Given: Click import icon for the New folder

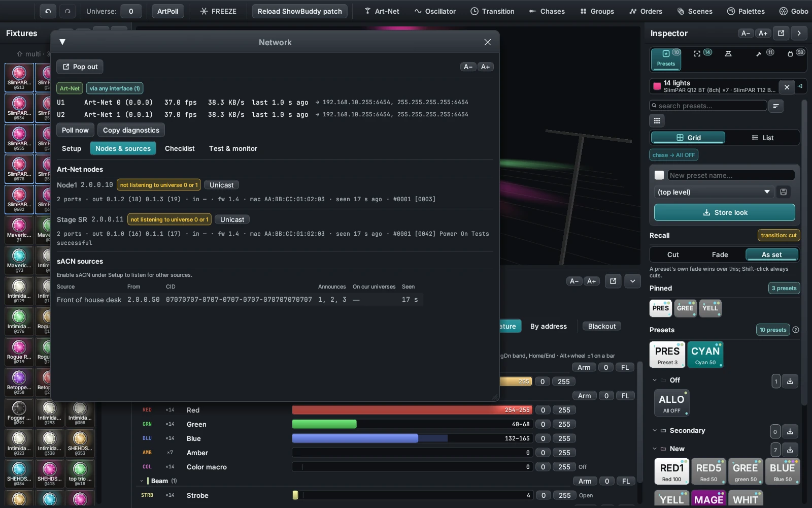Looking at the screenshot, I should 790,450.
